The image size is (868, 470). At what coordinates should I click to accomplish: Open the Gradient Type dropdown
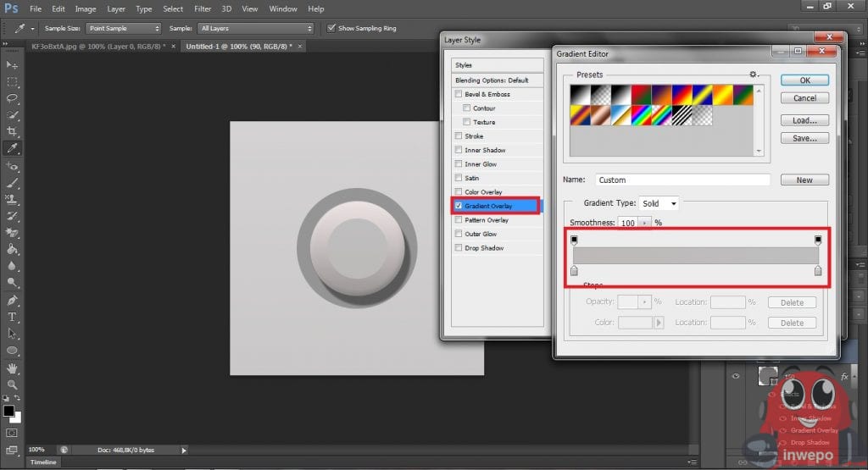pos(661,204)
